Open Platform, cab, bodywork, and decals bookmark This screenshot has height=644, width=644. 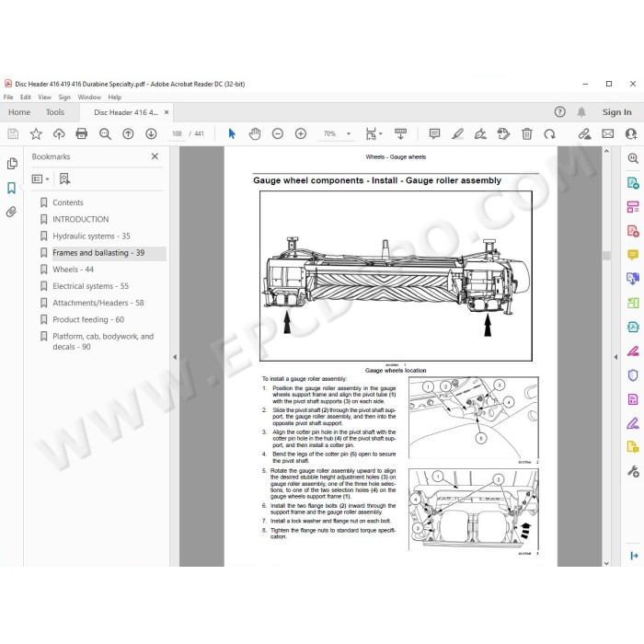click(103, 341)
